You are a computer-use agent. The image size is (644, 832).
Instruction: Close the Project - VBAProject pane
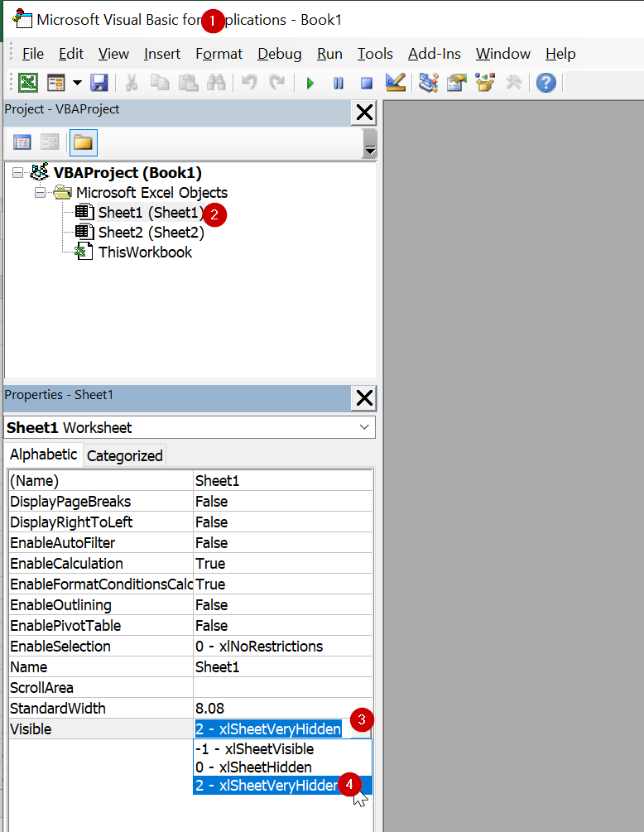click(364, 113)
